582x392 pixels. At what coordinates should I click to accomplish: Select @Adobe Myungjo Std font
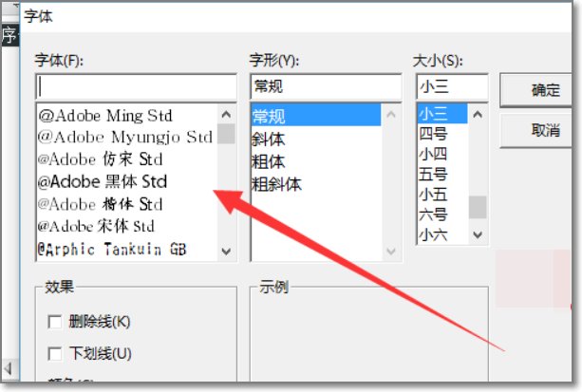click(x=127, y=137)
